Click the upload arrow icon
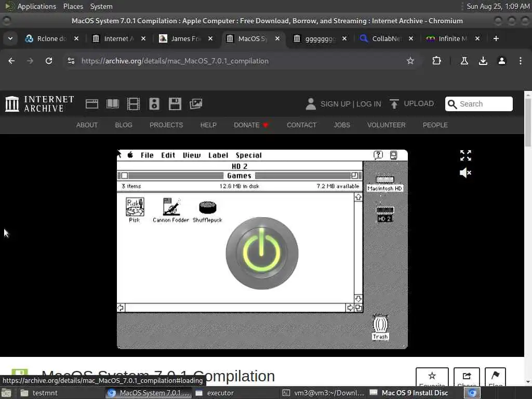 [x=394, y=104]
